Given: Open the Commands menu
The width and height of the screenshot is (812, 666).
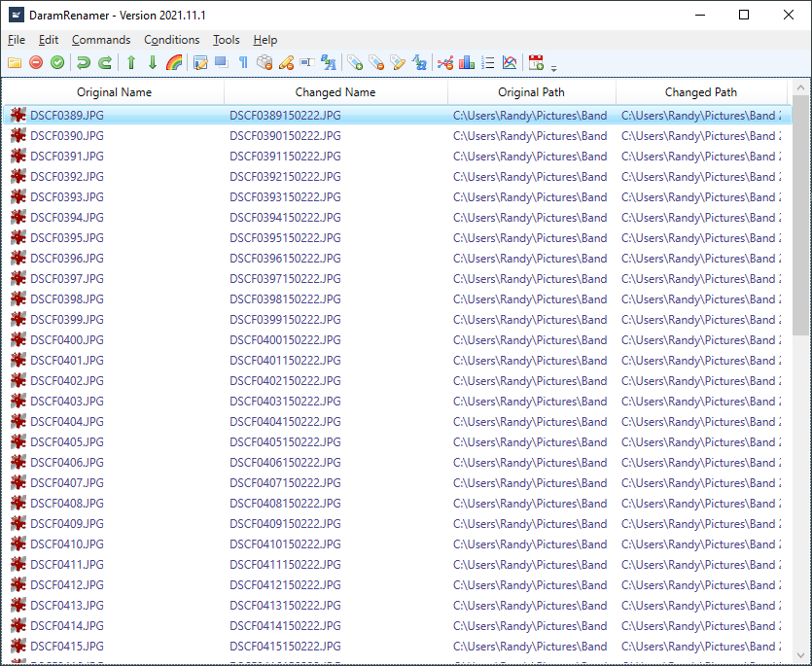Looking at the screenshot, I should pos(101,40).
